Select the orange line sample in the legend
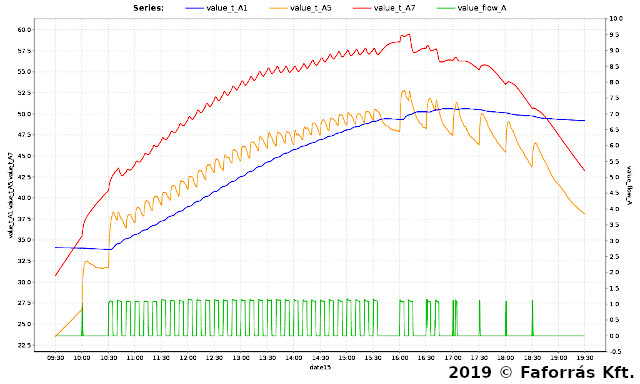Image resolution: width=640 pixels, height=384 pixels. tap(278, 8)
